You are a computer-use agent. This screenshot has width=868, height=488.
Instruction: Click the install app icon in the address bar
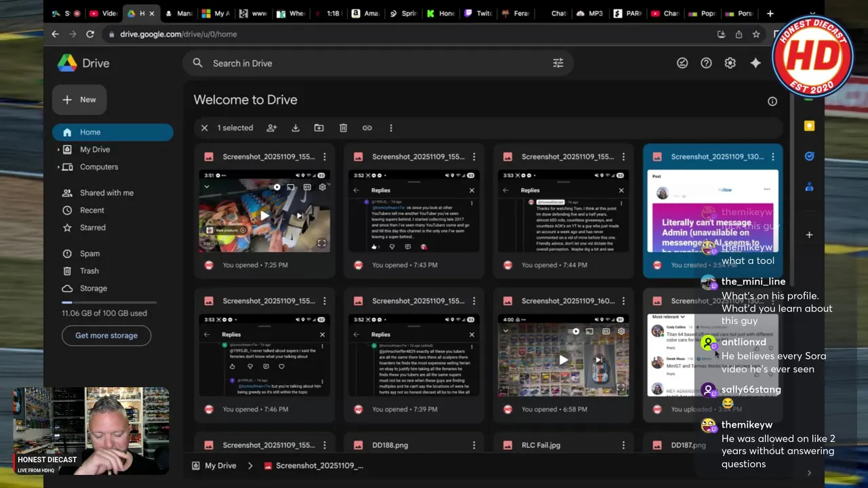[721, 34]
